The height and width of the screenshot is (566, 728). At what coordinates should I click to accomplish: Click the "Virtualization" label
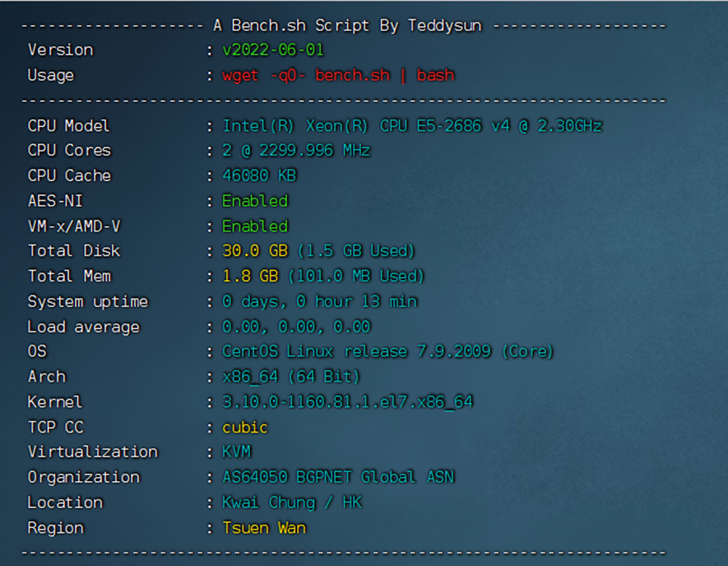[x=93, y=452]
